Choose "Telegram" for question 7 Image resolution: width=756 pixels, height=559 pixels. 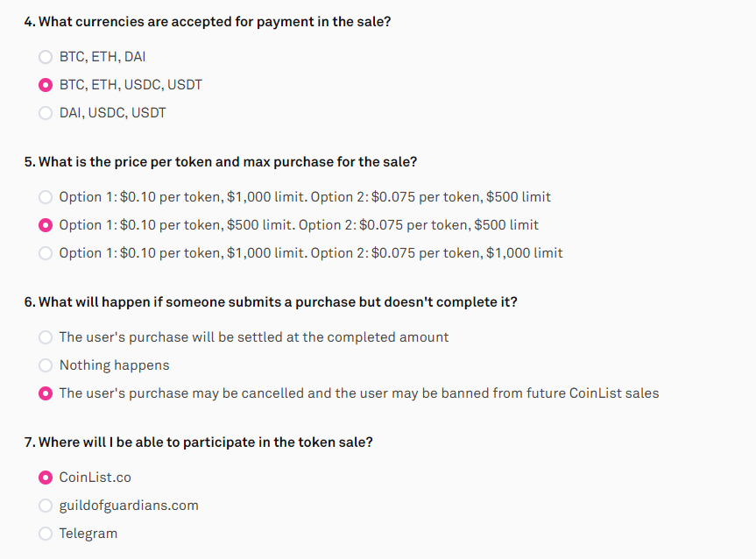45,533
